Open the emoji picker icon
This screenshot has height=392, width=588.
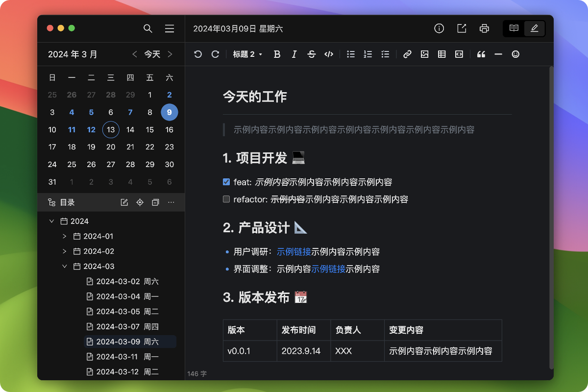tap(515, 54)
